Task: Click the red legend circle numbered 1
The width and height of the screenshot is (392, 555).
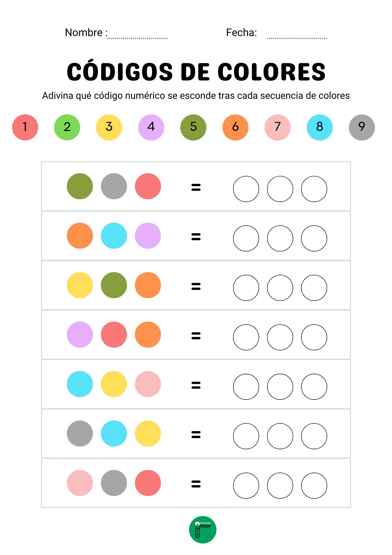Action: [x=25, y=127]
